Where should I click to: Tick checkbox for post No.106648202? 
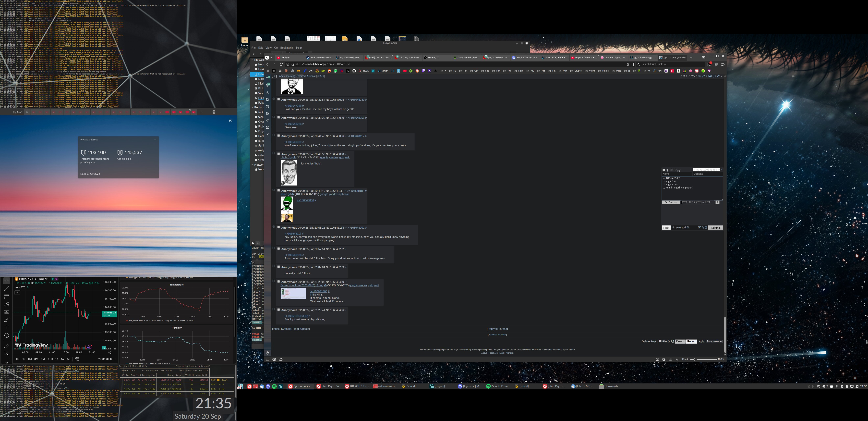278,249
